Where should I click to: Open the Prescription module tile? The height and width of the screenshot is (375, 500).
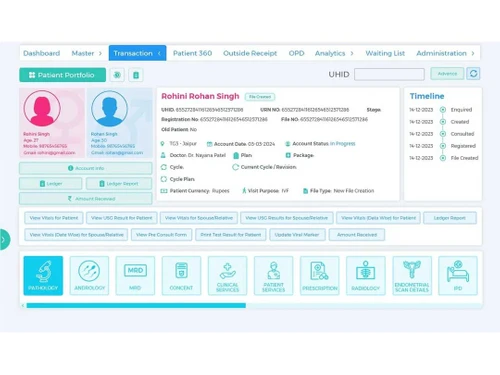click(x=320, y=275)
